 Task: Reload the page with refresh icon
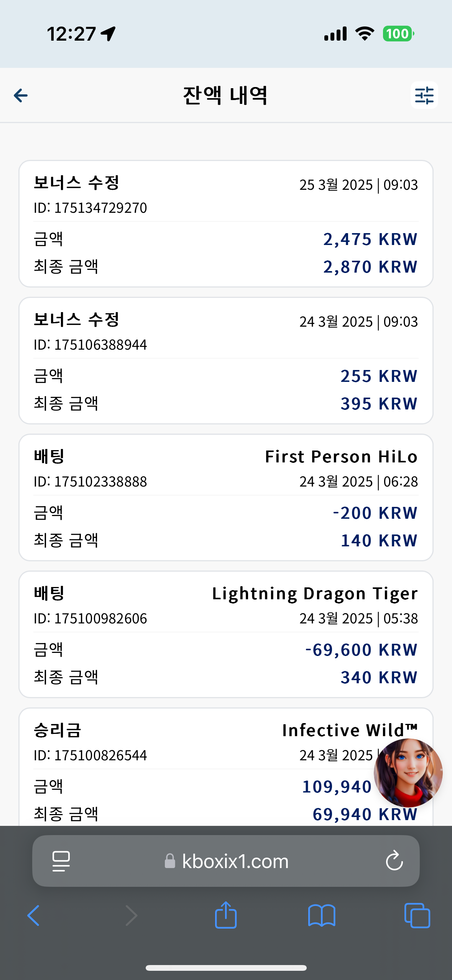point(394,861)
